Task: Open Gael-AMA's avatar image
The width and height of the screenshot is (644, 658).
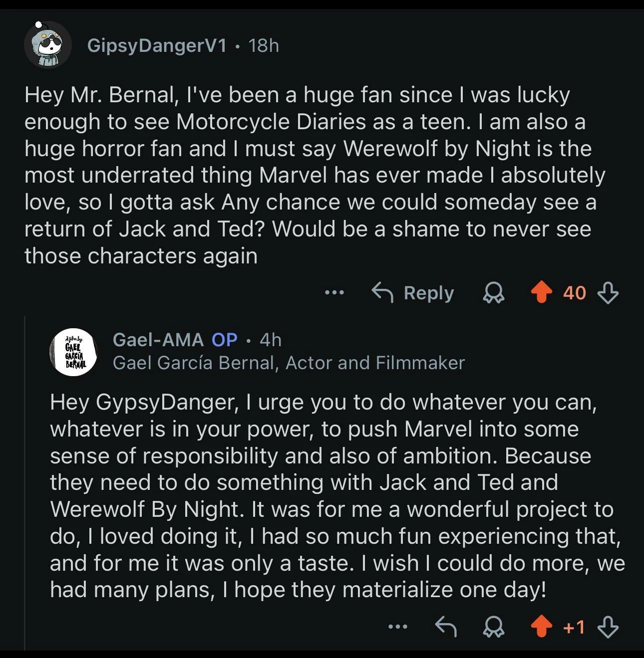Action: click(73, 352)
